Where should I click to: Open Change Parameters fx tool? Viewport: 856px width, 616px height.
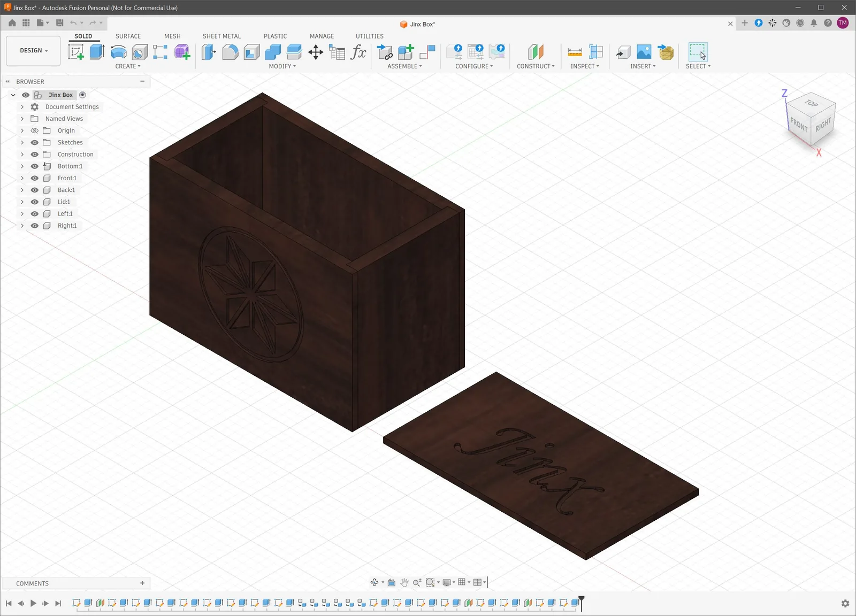[x=358, y=52]
